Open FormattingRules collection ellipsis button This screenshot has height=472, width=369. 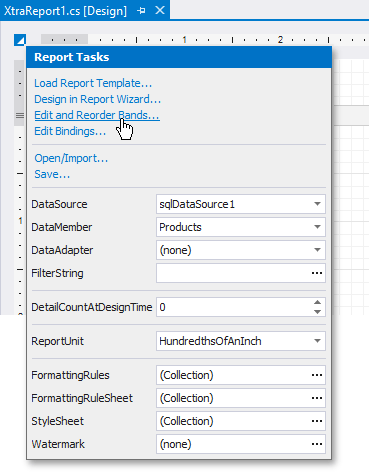pyautogui.click(x=317, y=375)
